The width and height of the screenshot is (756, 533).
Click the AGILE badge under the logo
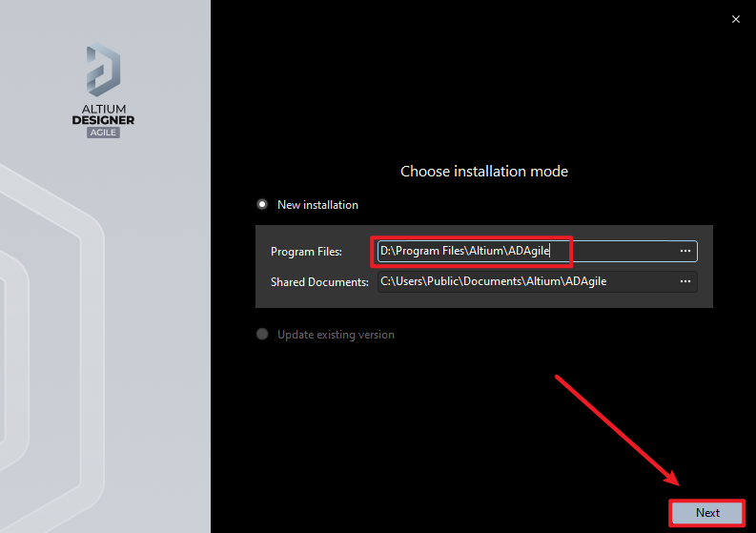pyautogui.click(x=104, y=133)
